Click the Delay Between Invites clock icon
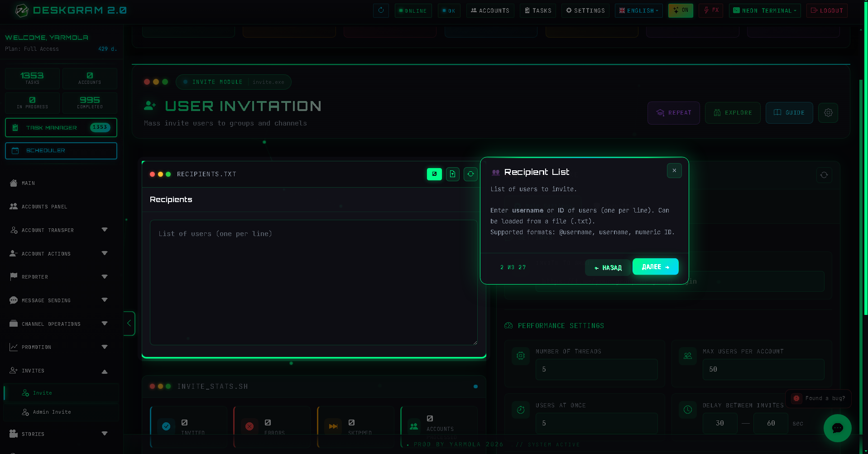The height and width of the screenshot is (454, 868). (688, 410)
